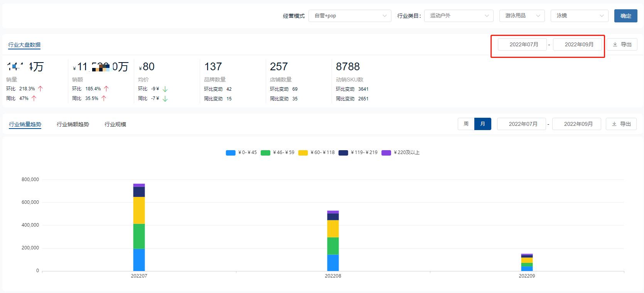Screen dimensions: 644x293
Task: Click 品牌数量 同比变动 15
Action: tap(229, 98)
